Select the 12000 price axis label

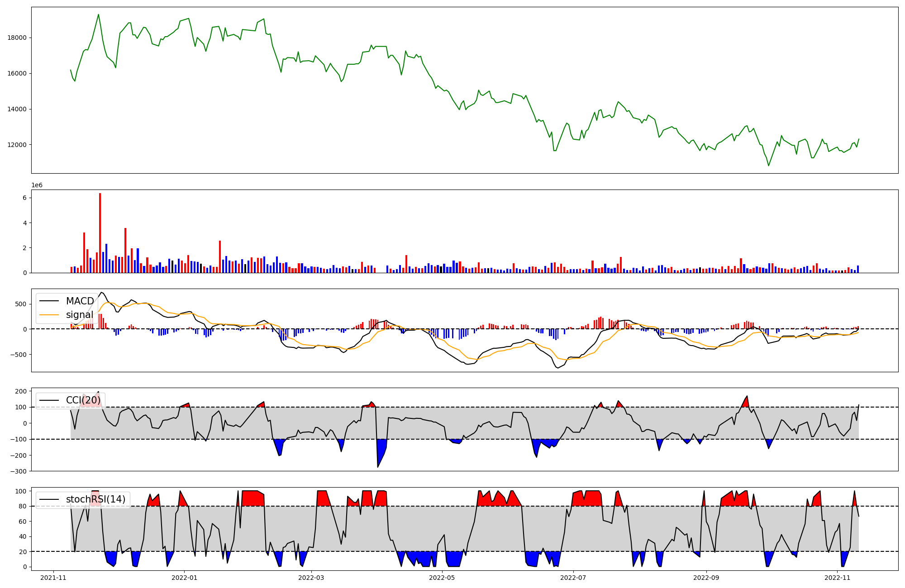point(17,145)
